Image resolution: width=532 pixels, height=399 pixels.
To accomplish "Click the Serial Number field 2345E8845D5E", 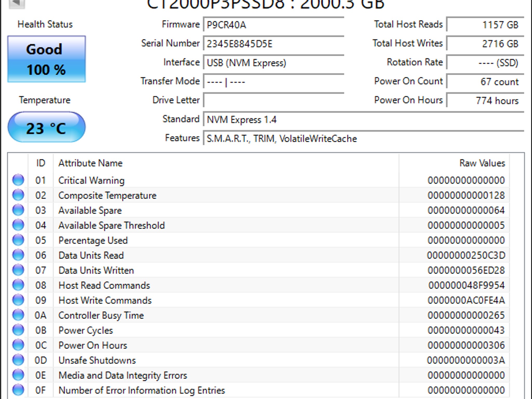I will [274, 43].
